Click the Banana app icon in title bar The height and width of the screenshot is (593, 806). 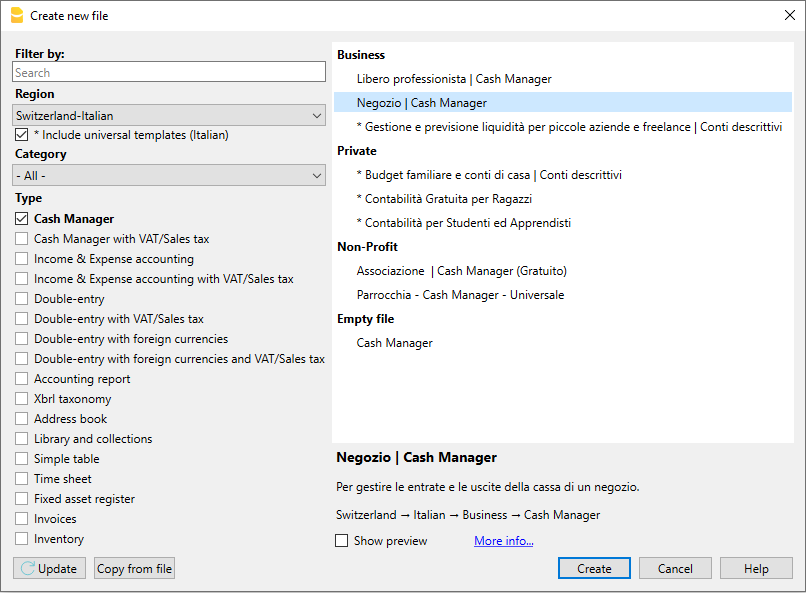[x=17, y=15]
